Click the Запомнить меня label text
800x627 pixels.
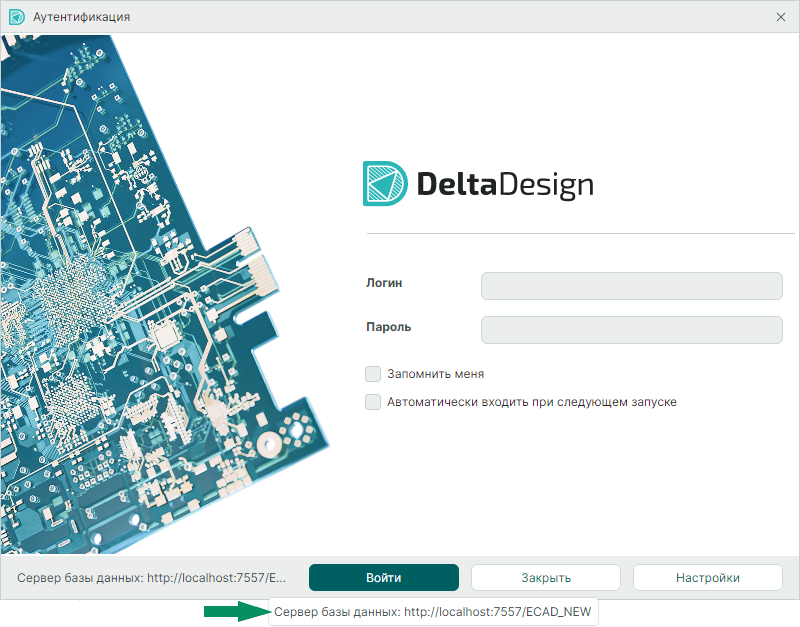click(435, 374)
